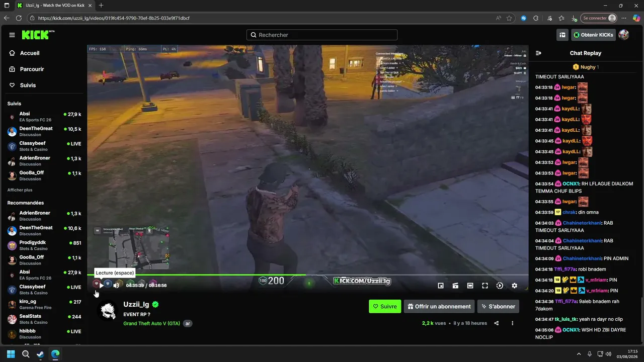The width and height of the screenshot is (644, 362).
Task: Open video player settings gear
Action: point(514,286)
